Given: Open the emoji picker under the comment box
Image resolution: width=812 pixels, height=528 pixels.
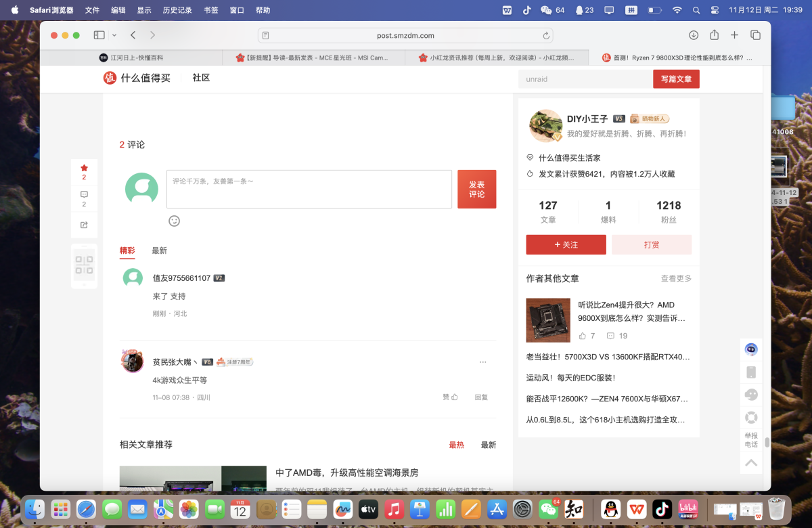Looking at the screenshot, I should pyautogui.click(x=175, y=221).
